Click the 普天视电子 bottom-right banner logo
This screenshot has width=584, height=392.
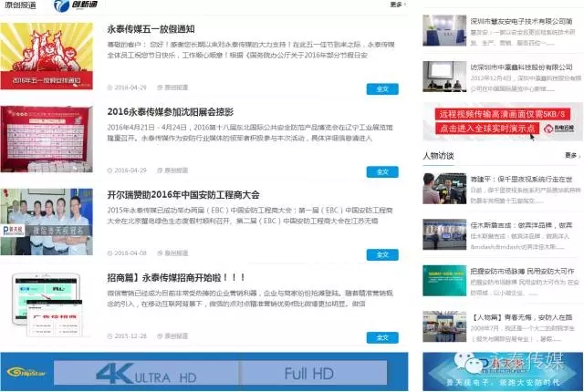point(500,372)
